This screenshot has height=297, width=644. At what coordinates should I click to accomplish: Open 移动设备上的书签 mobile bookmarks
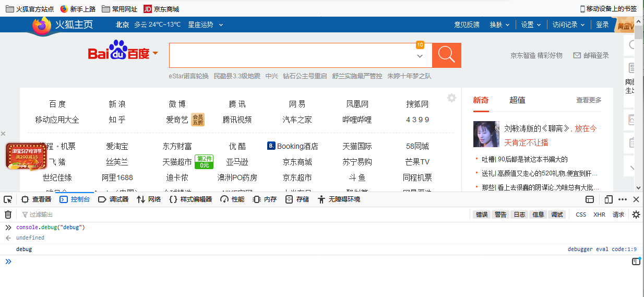pos(609,9)
